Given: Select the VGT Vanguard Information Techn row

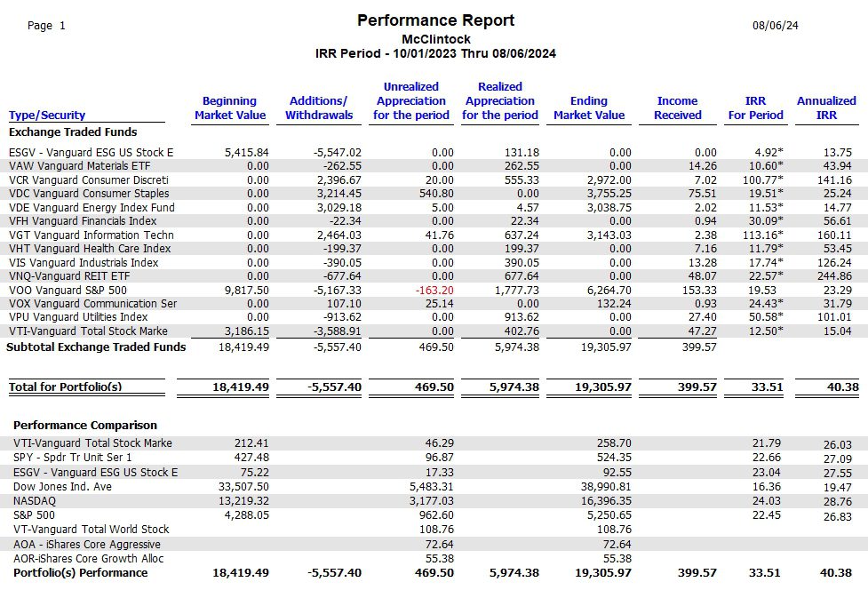Looking at the screenshot, I should coord(434,235).
